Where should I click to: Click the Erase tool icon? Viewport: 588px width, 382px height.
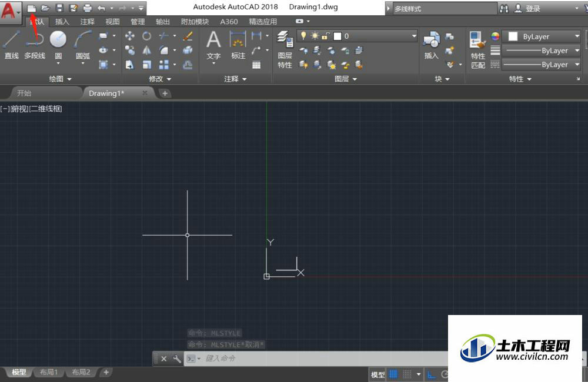coord(188,36)
